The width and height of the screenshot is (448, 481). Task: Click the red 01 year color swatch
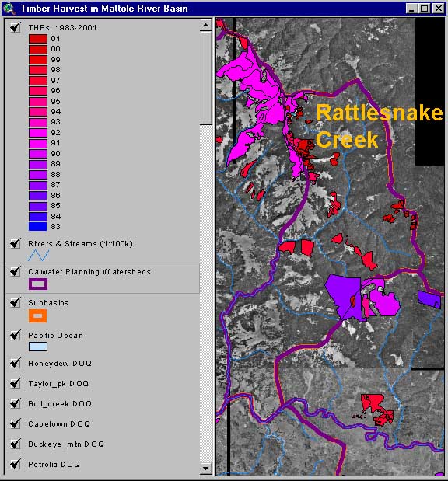pyautogui.click(x=38, y=39)
